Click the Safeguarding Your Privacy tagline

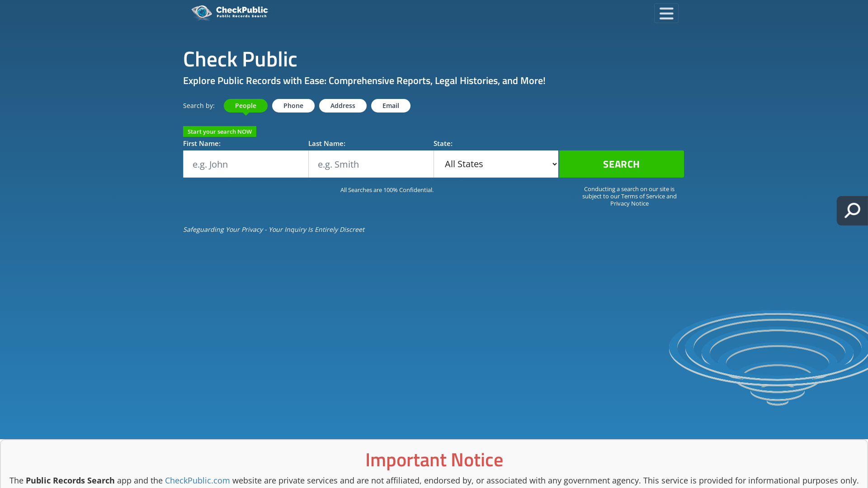click(274, 230)
